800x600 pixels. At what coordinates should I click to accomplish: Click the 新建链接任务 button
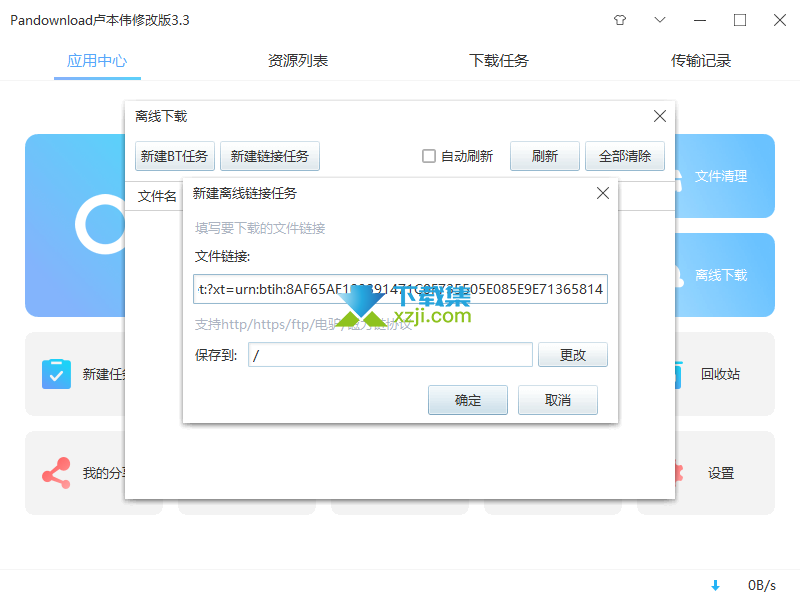tap(270, 156)
